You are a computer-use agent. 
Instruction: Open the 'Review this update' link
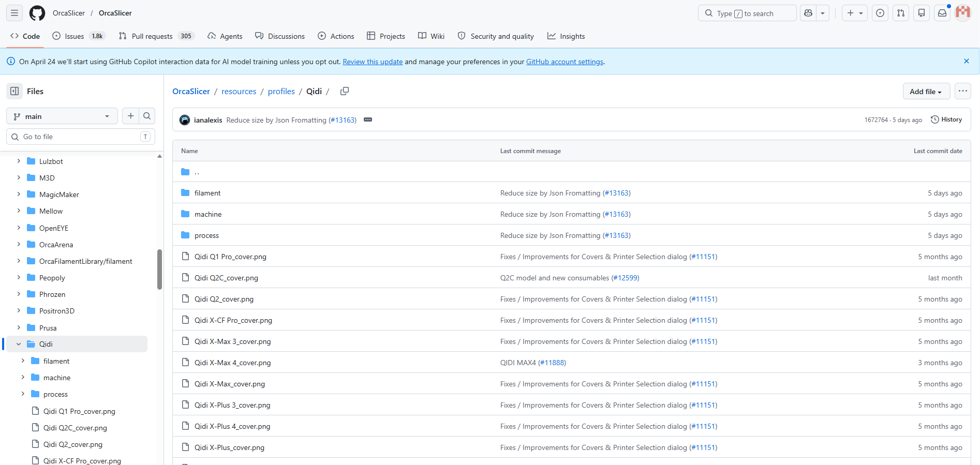coord(373,62)
